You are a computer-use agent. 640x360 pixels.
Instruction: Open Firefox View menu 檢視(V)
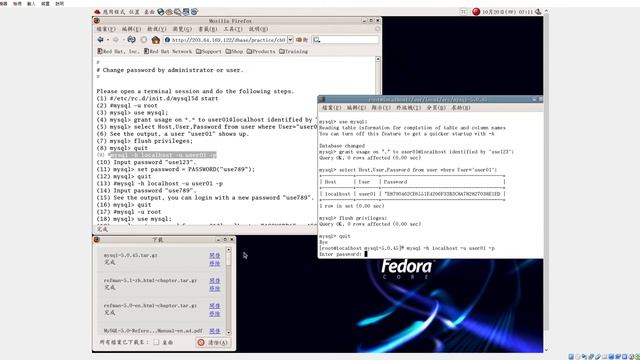157,29
